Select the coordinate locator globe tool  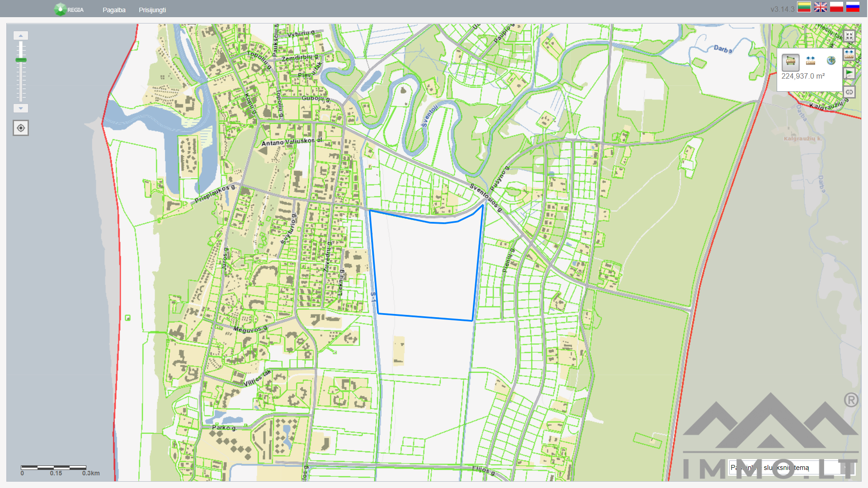click(x=831, y=61)
